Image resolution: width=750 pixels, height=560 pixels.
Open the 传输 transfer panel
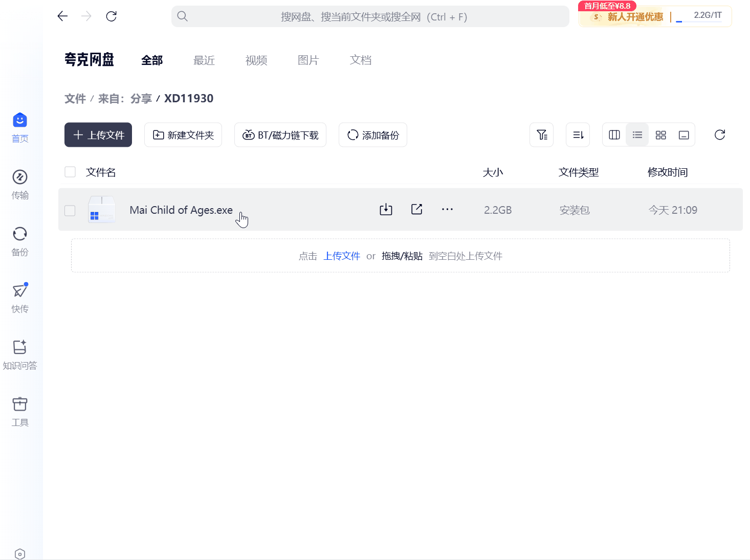[20, 184]
